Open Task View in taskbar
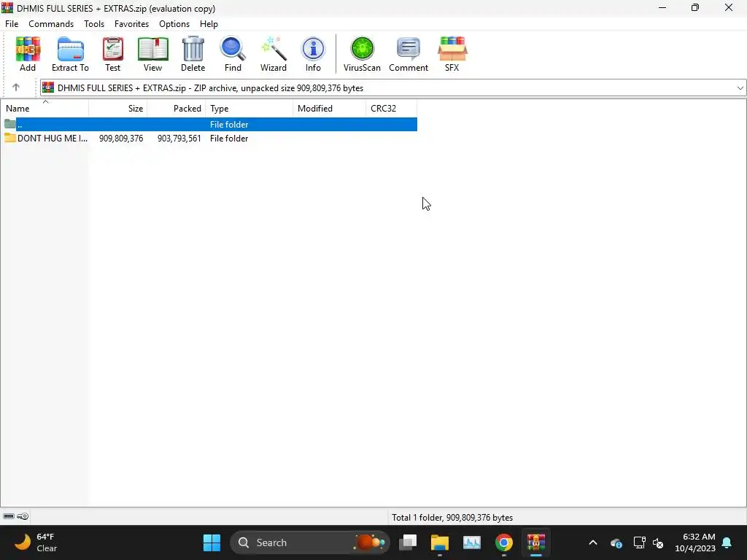The height and width of the screenshot is (560, 747). click(x=408, y=542)
